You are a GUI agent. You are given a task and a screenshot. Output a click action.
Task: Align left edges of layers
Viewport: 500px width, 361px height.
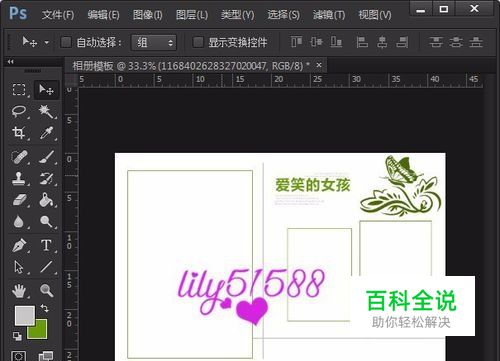[362, 42]
